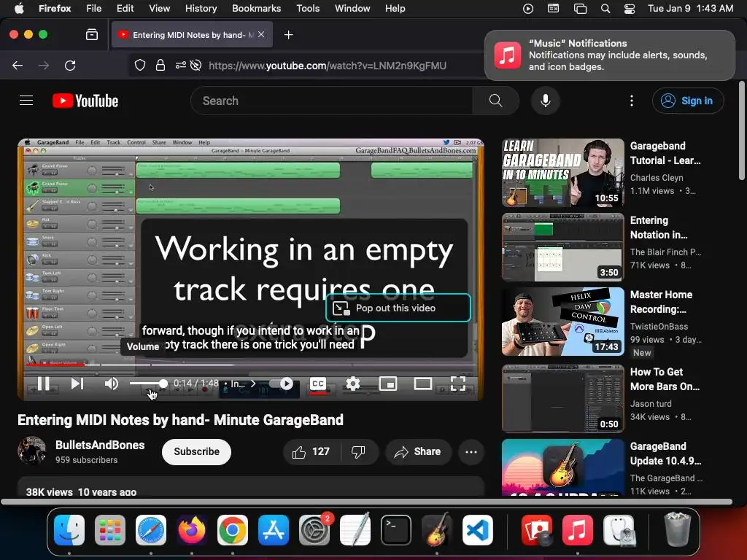Open the Tools menu
Screen dimensions: 747x560
click(x=308, y=8)
